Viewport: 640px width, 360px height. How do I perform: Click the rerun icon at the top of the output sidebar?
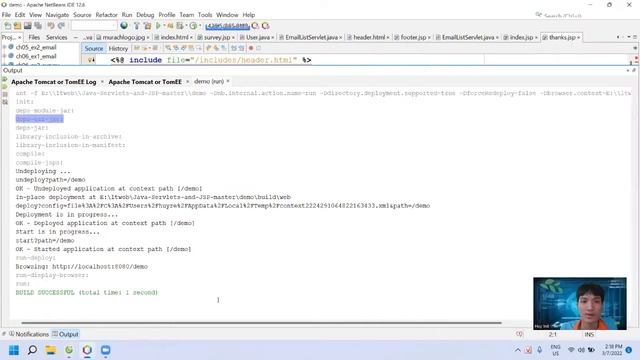point(5,79)
